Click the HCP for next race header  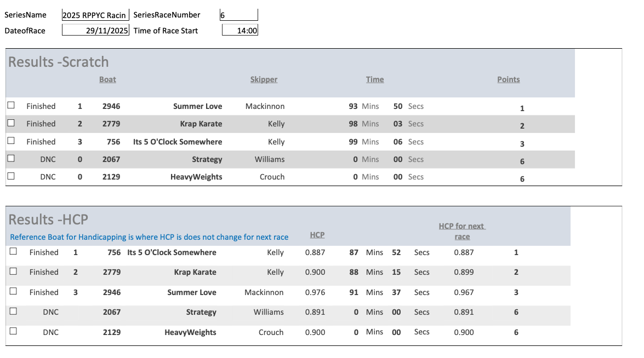coord(462,231)
